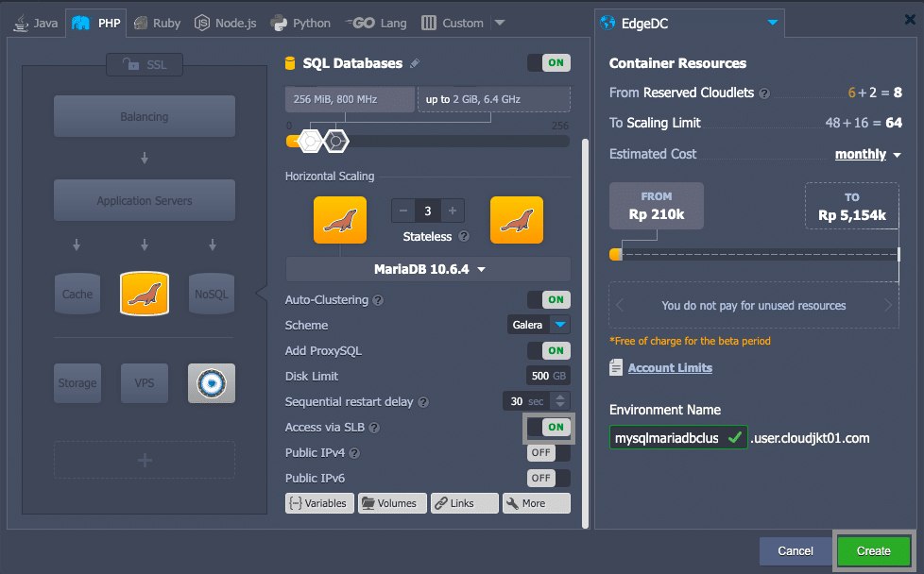The width and height of the screenshot is (924, 574).
Task: Select the PHP tab
Action: point(96,23)
